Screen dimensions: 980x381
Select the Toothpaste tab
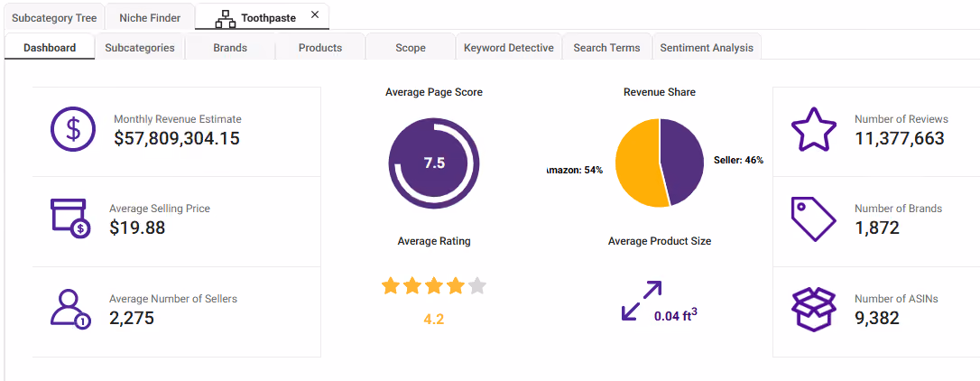pos(263,17)
